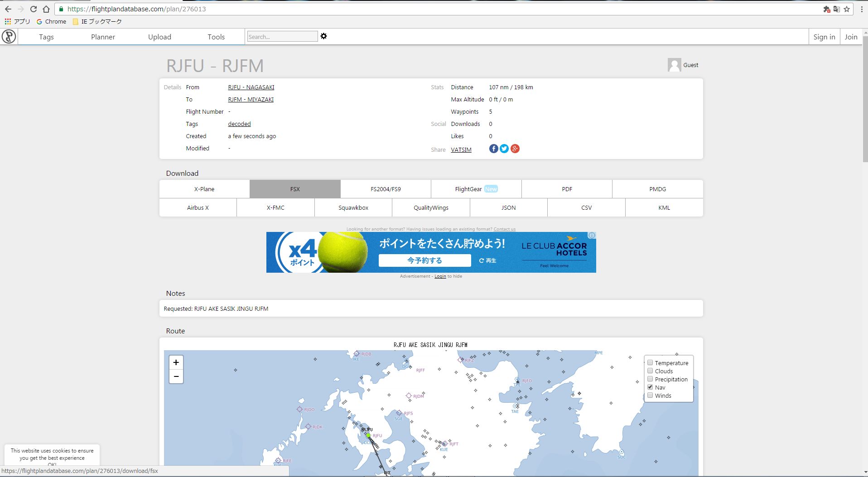Download the plan as JSON

pos(508,207)
